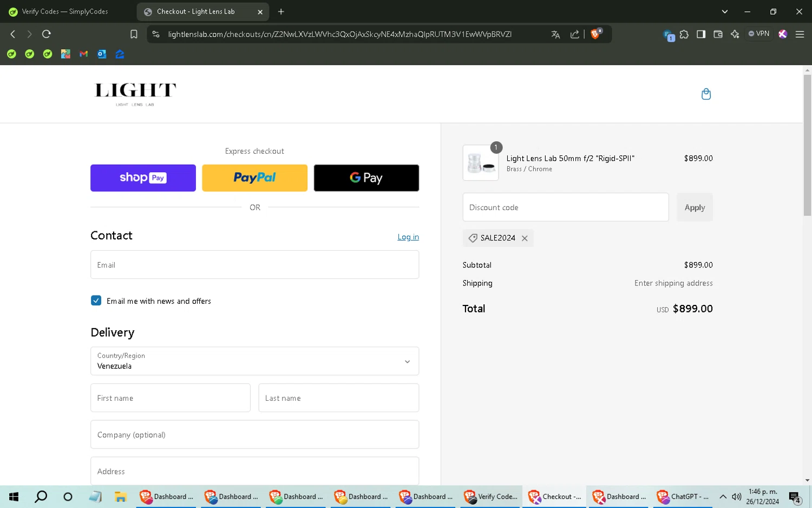Share this page via share icon
The image size is (812, 508).
574,34
